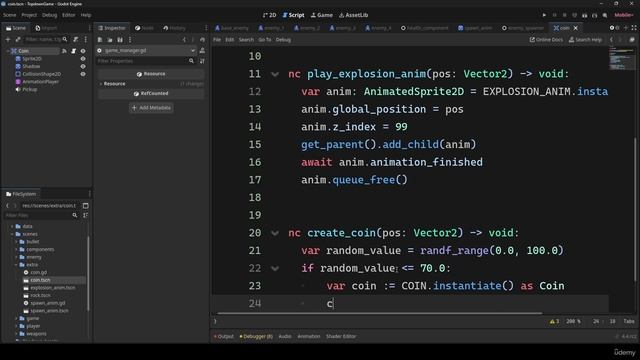Expand the data folder in FileSystem

pos(12,227)
